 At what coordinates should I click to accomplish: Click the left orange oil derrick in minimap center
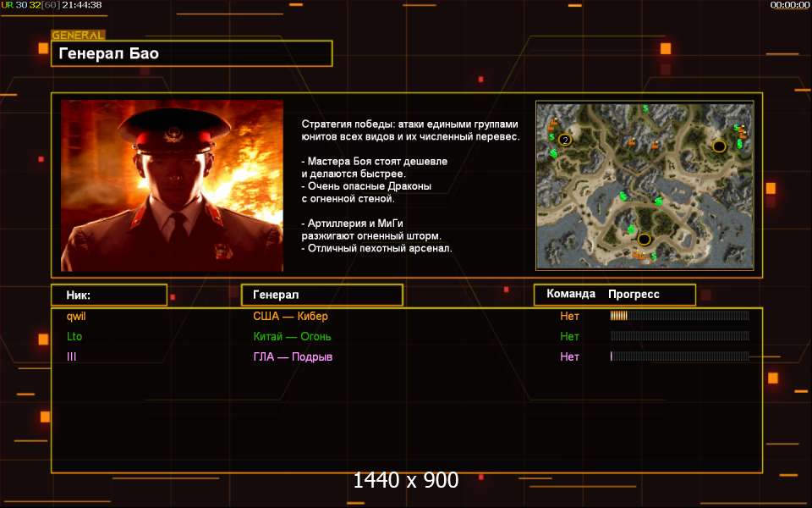point(631,141)
